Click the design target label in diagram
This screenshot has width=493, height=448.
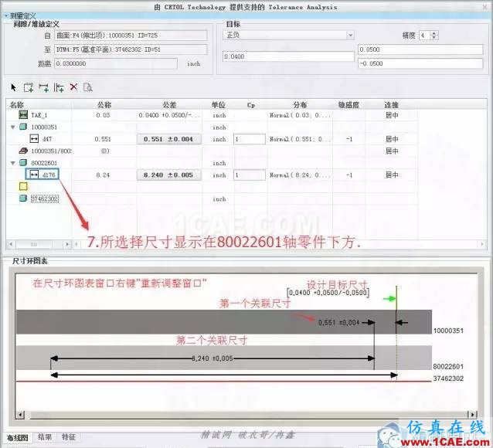328,293
